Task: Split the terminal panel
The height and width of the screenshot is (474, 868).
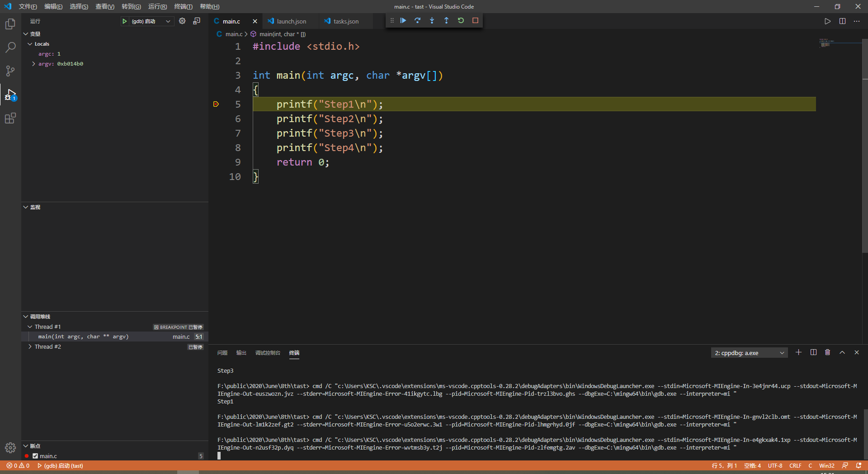Action: (x=813, y=352)
